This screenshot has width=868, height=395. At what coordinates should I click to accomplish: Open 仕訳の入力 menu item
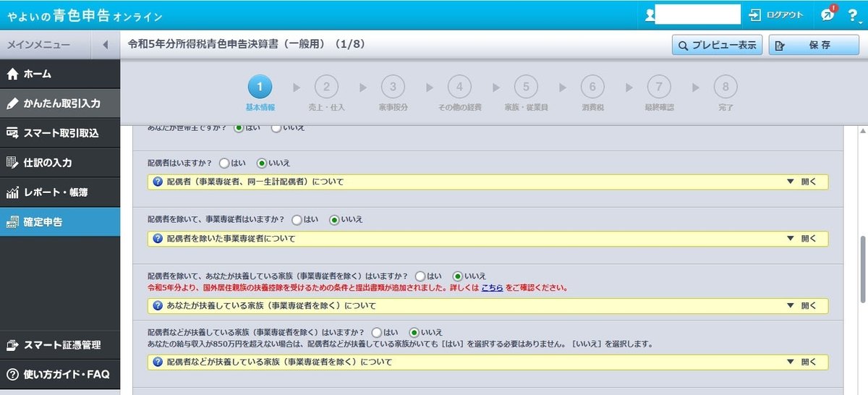[60, 163]
